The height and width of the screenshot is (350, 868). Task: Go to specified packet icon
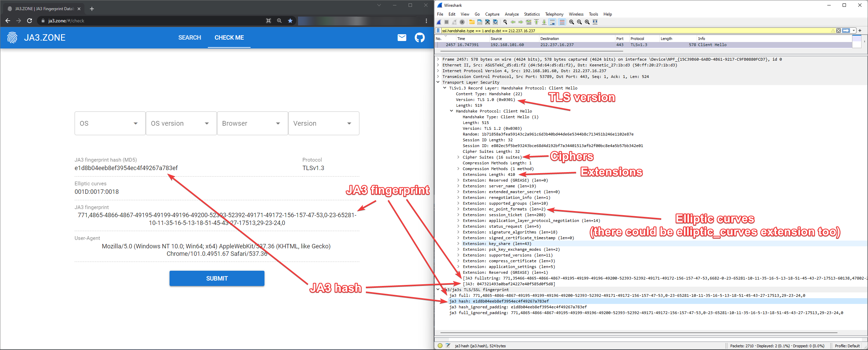point(529,22)
